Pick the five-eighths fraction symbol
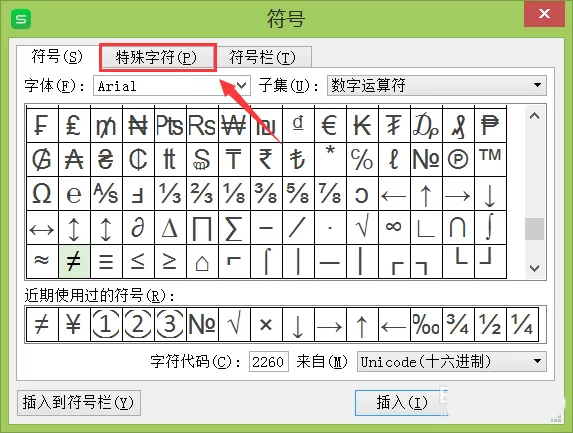 click(298, 194)
